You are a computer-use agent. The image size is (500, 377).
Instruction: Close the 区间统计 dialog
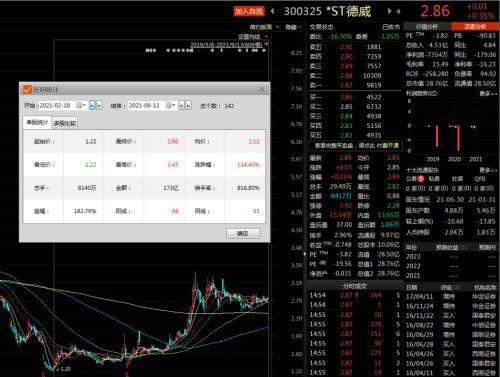(262, 89)
